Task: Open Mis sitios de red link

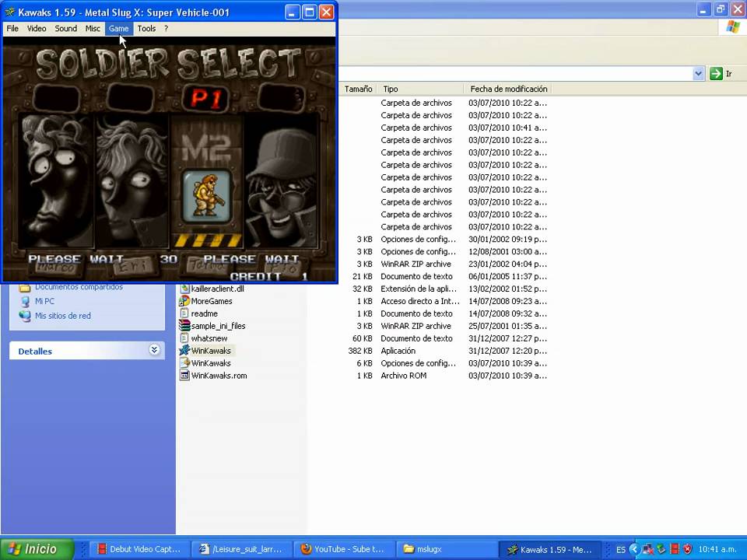Action: point(62,316)
